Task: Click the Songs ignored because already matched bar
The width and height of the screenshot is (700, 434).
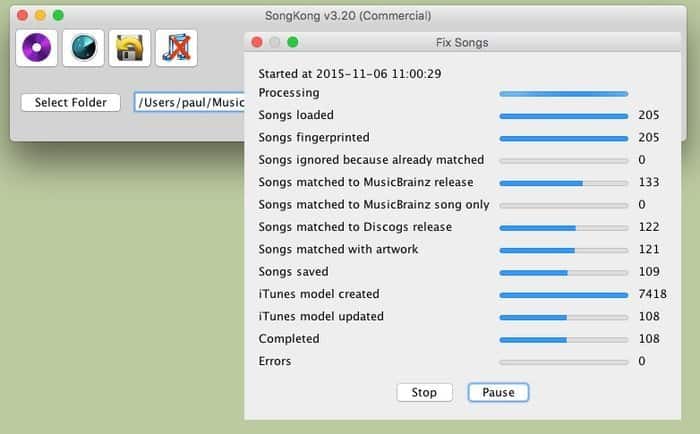Action: pyautogui.click(x=563, y=161)
